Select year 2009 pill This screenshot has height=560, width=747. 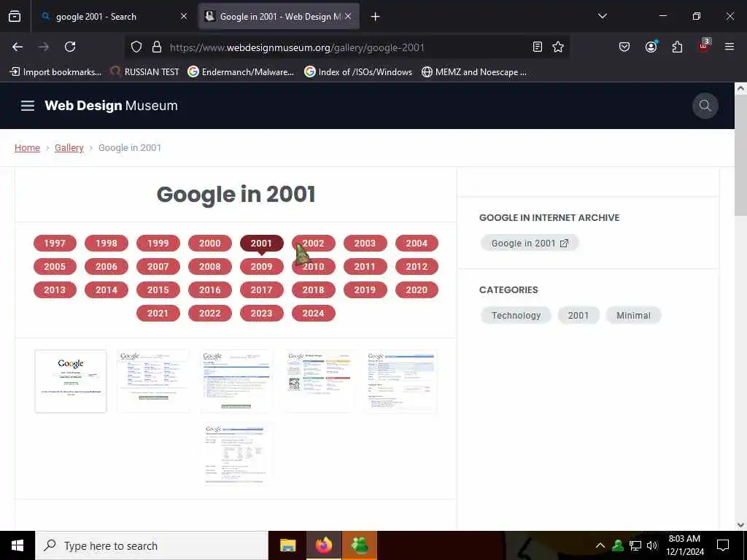click(262, 267)
